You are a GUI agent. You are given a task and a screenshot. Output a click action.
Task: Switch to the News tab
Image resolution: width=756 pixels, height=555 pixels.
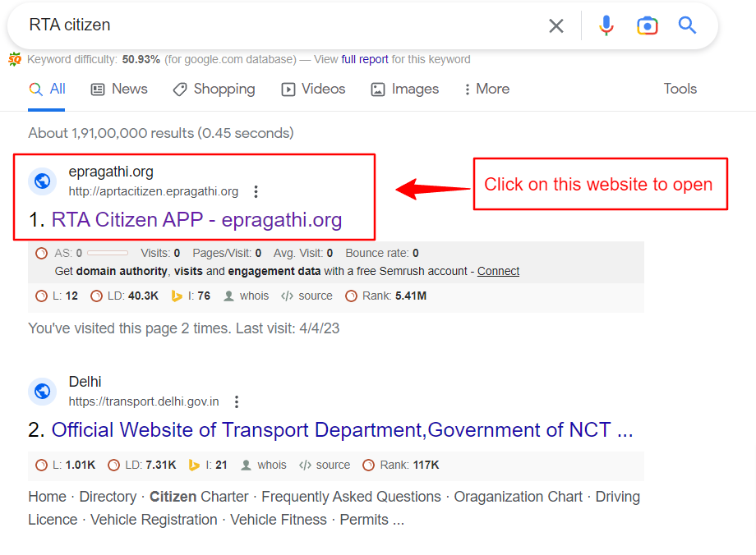click(x=119, y=89)
